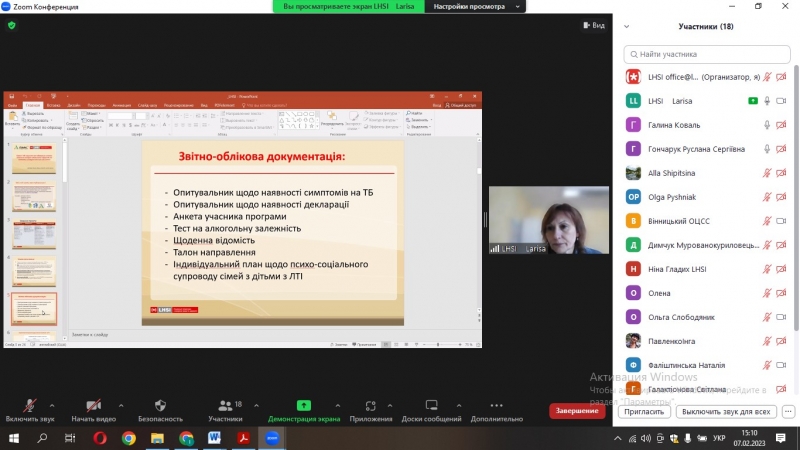Start video with Начать видео icon
Viewport: 800px width, 450px height.
click(93, 405)
